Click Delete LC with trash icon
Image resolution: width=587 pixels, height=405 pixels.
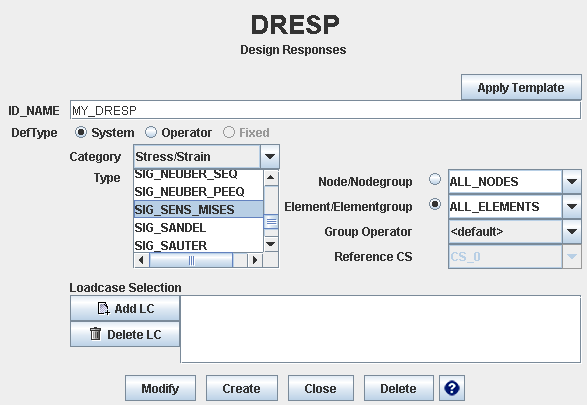pyautogui.click(x=125, y=334)
